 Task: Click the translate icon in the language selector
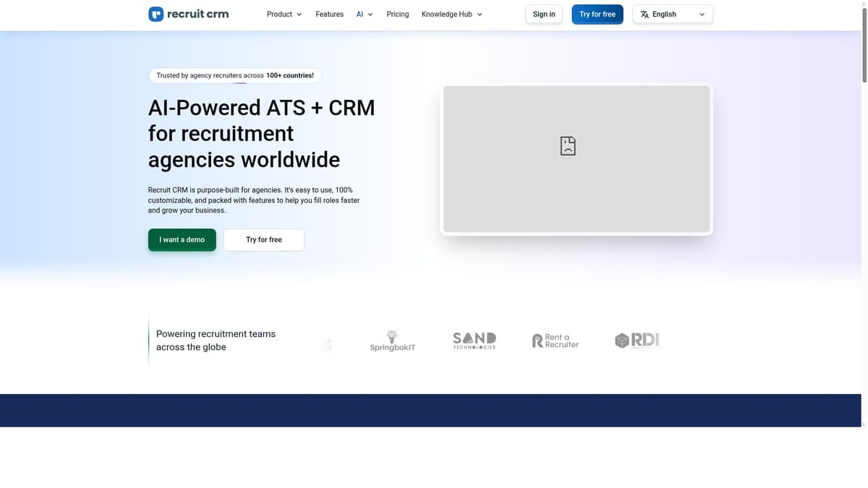tap(643, 14)
